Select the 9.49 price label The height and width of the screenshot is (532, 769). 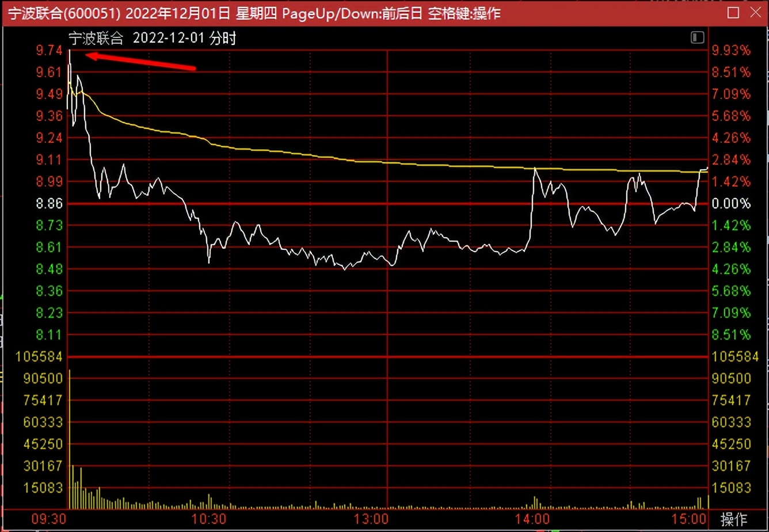48,94
